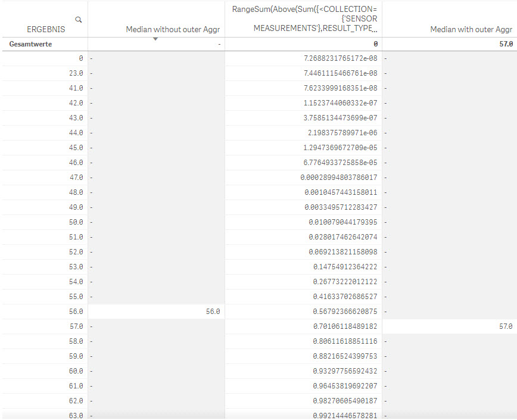Click cell 6.7764933725858e-05

(x=341, y=163)
